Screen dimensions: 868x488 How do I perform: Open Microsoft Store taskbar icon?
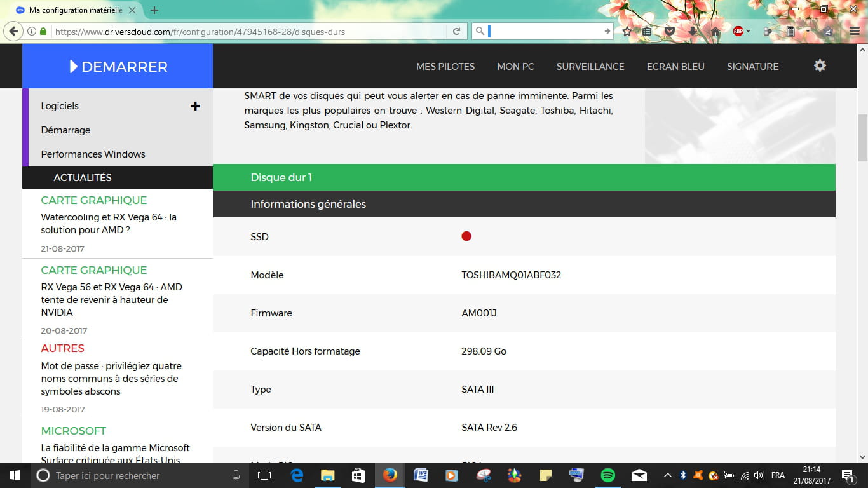(x=359, y=475)
